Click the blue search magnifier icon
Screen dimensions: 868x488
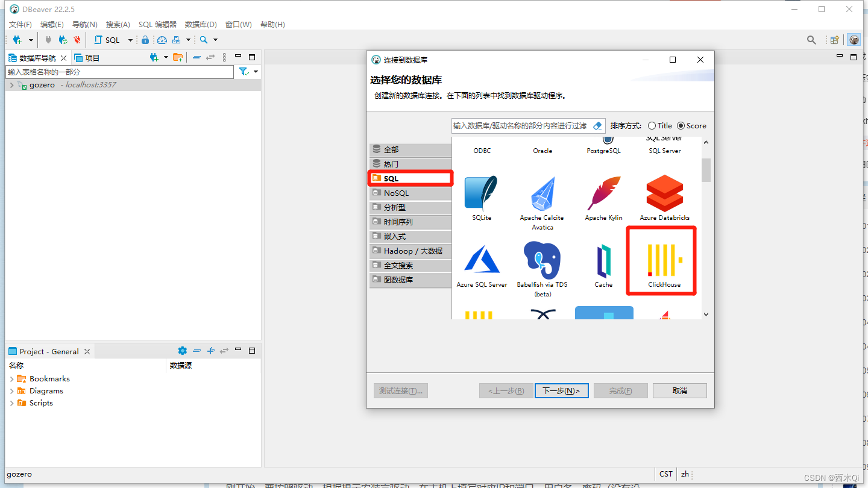[x=204, y=40]
